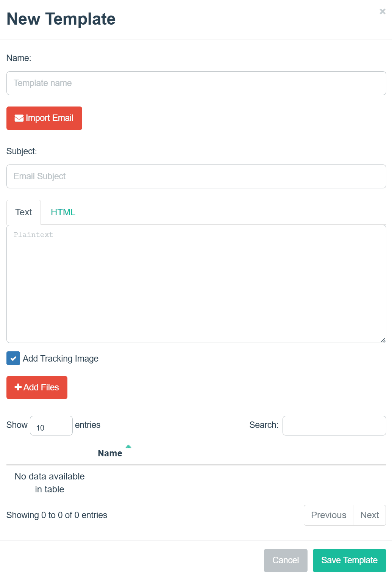Select the Text tab
This screenshot has height=578, width=392.
point(23,212)
